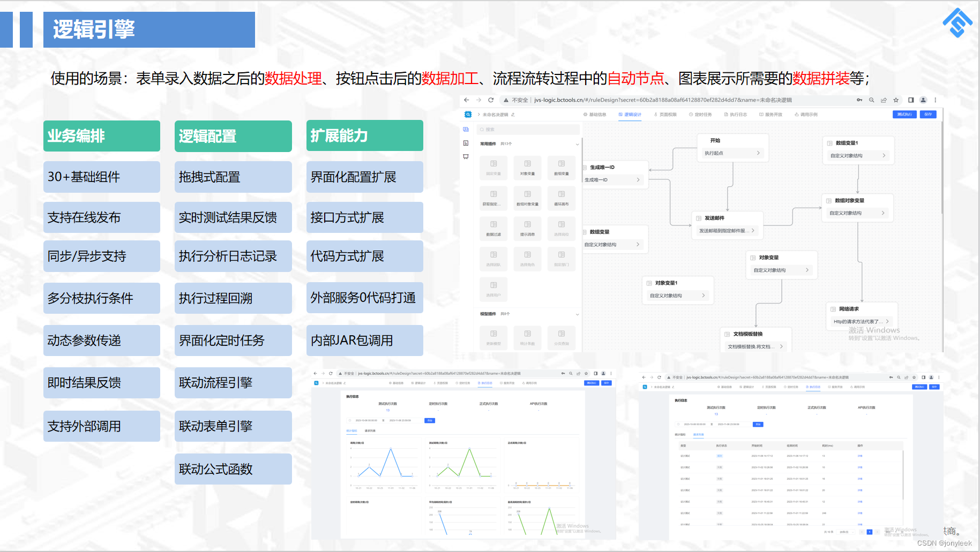Viewport: 980px width, 552px height.
Task: Select presentation board icon in left sidebar
Action: (466, 157)
